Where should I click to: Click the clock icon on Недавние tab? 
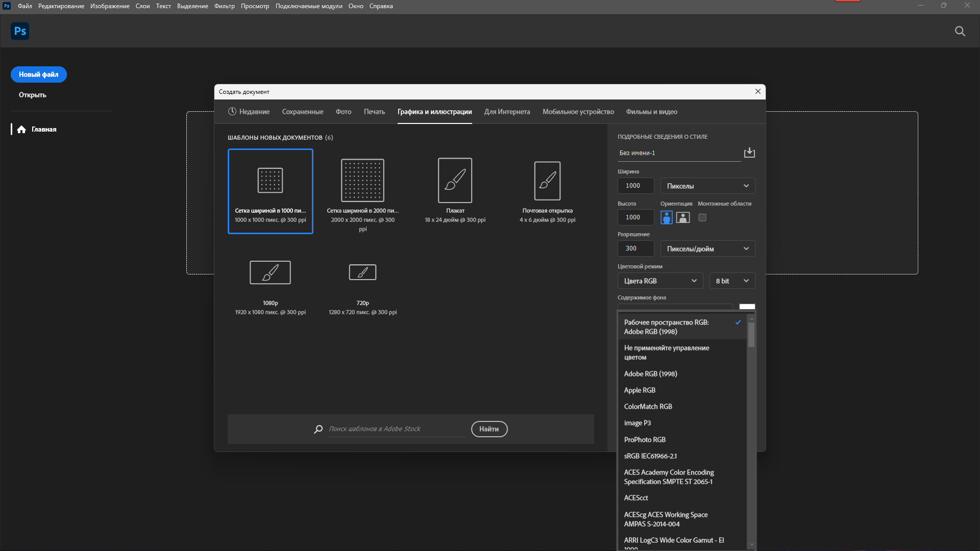point(232,111)
